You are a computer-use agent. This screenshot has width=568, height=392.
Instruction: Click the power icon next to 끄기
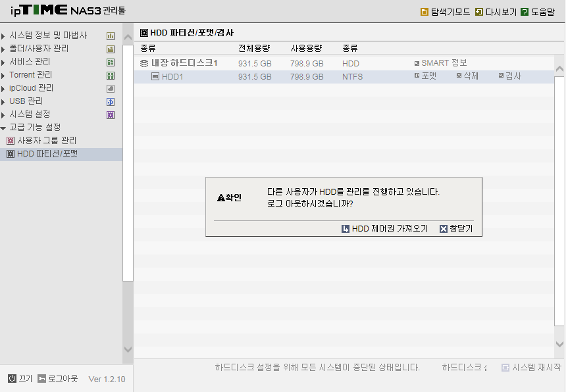click(x=12, y=378)
